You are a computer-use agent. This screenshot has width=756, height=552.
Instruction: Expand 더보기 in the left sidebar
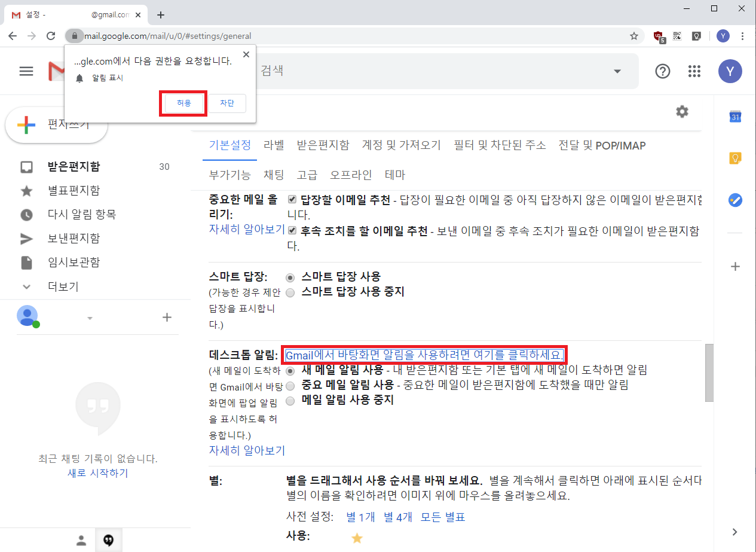[x=63, y=286]
